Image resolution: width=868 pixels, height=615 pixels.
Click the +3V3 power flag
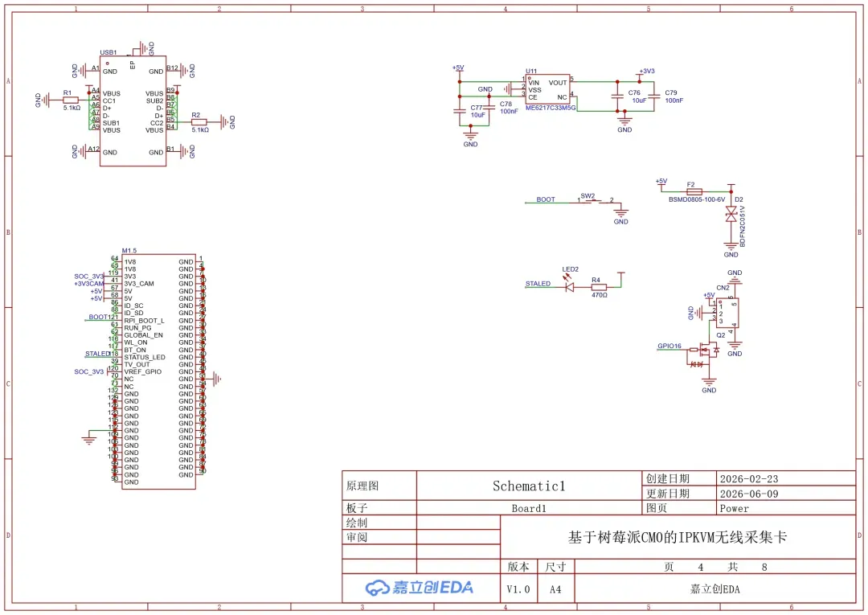(x=646, y=72)
